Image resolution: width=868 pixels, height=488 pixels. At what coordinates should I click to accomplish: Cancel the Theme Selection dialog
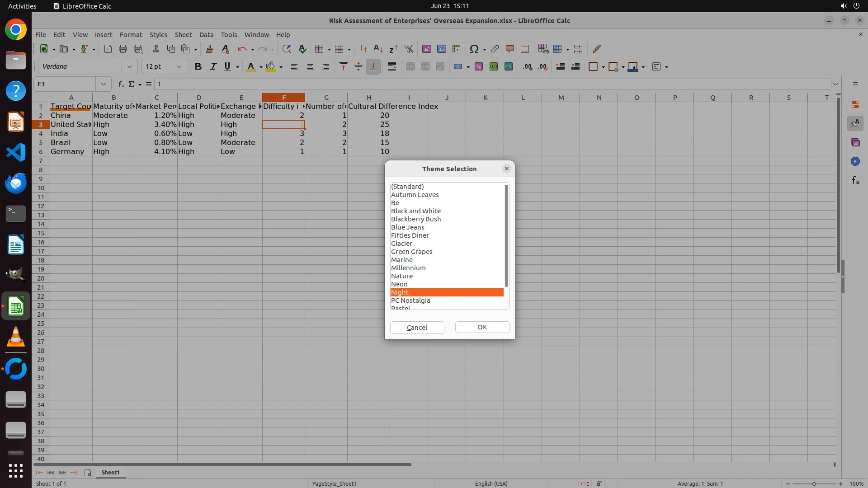417,327
